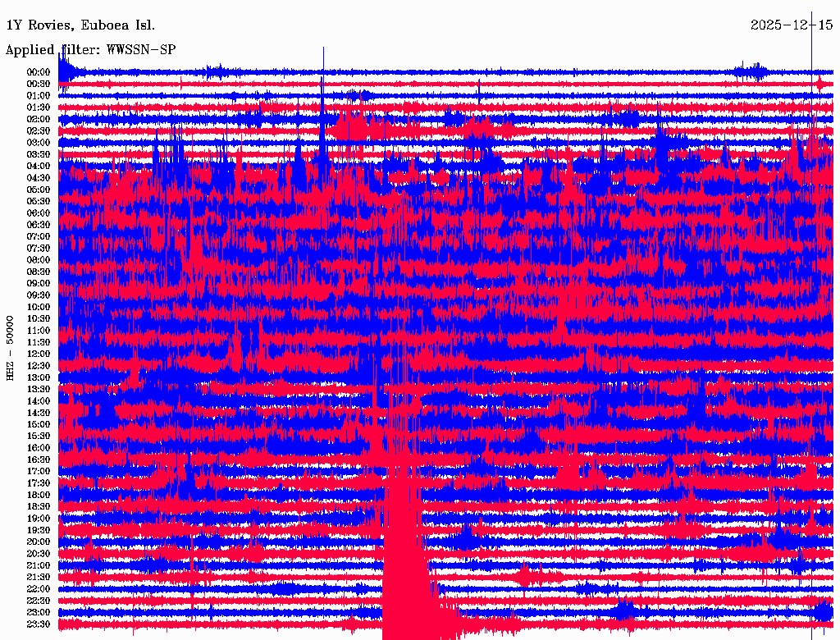Click the 10:00 time row label
The width and height of the screenshot is (840, 640).
[38, 307]
